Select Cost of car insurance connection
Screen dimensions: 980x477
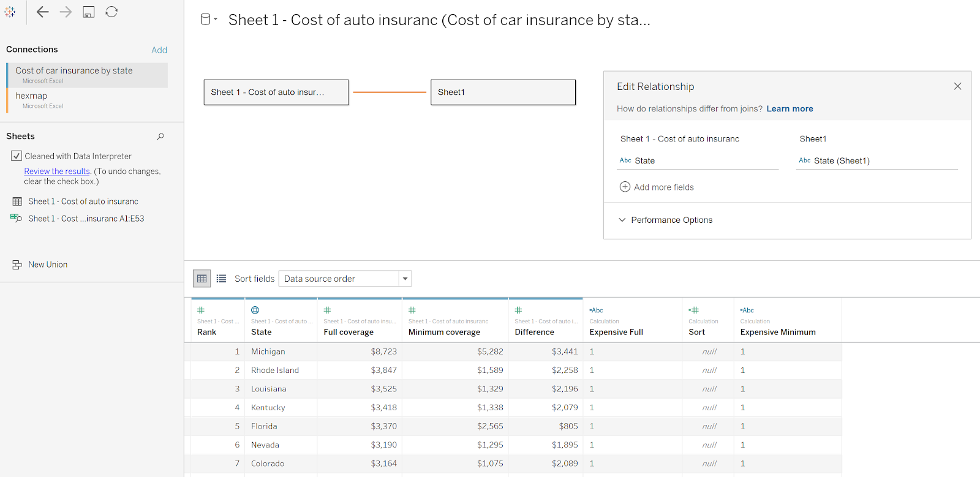73,71
